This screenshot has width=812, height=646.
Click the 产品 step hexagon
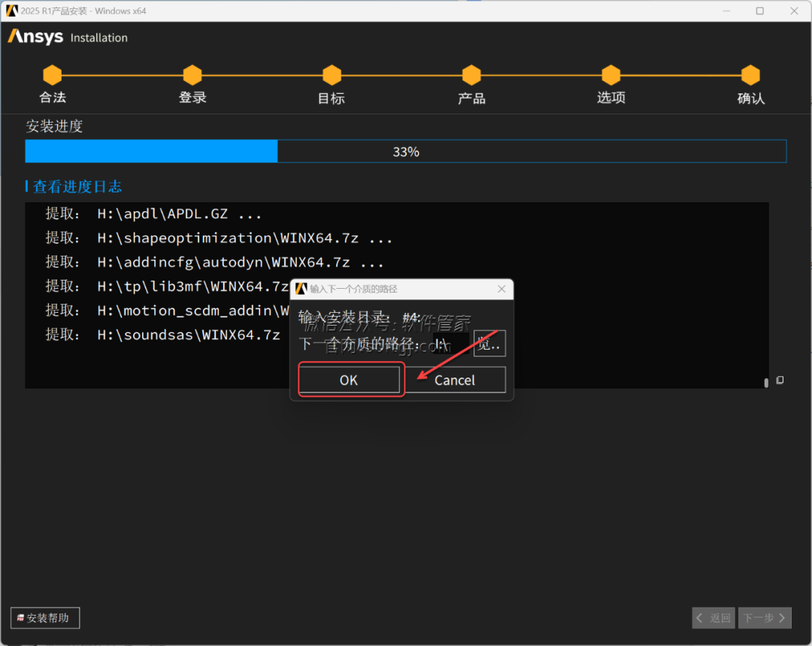click(471, 75)
